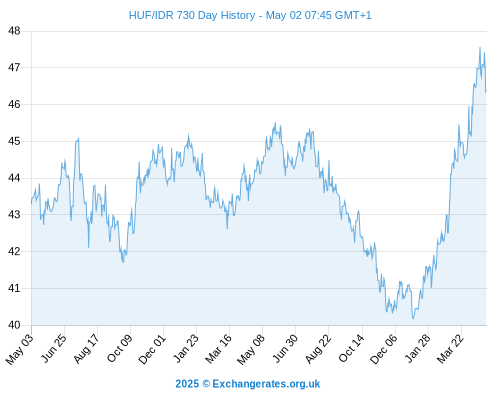The height and width of the screenshot is (400, 495).
Task: Select the Jan 23 date label
Action: pyautogui.click(x=185, y=348)
